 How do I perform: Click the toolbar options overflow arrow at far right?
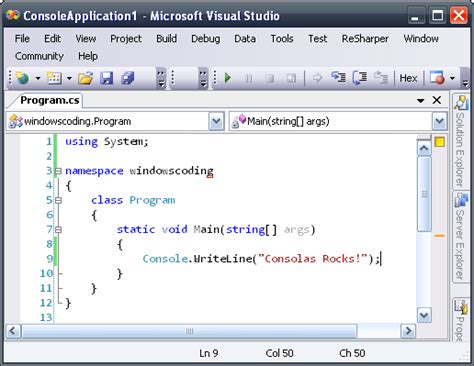[x=465, y=79]
